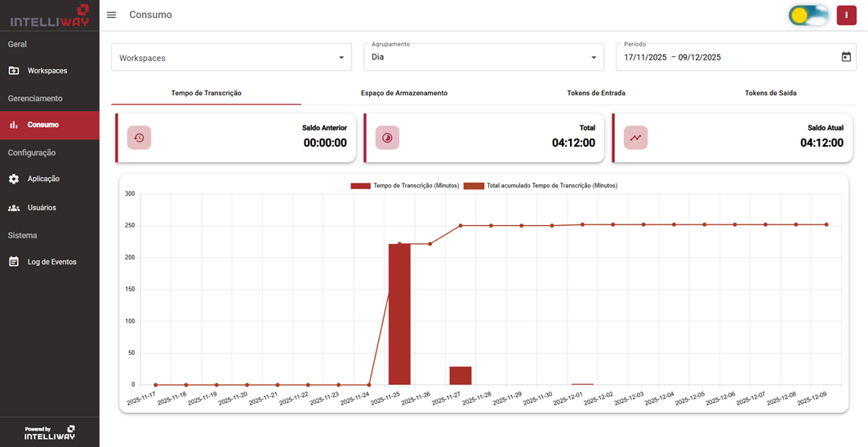Toggle the light/dark theme switch
The height and width of the screenshot is (447, 868).
click(808, 15)
